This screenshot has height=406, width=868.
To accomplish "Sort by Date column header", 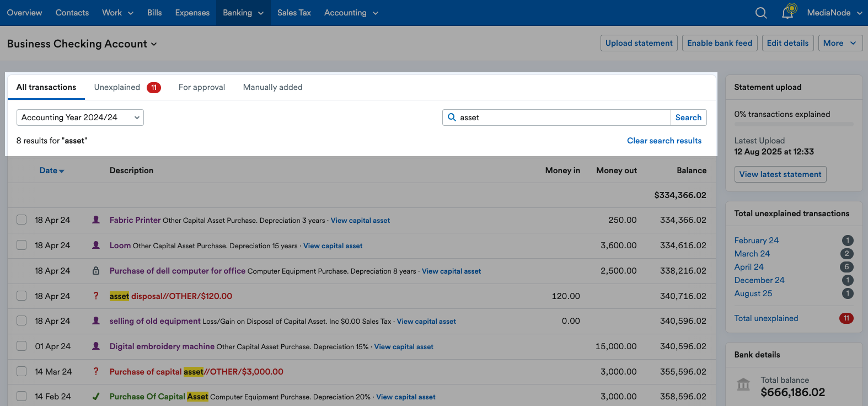I will click(52, 170).
